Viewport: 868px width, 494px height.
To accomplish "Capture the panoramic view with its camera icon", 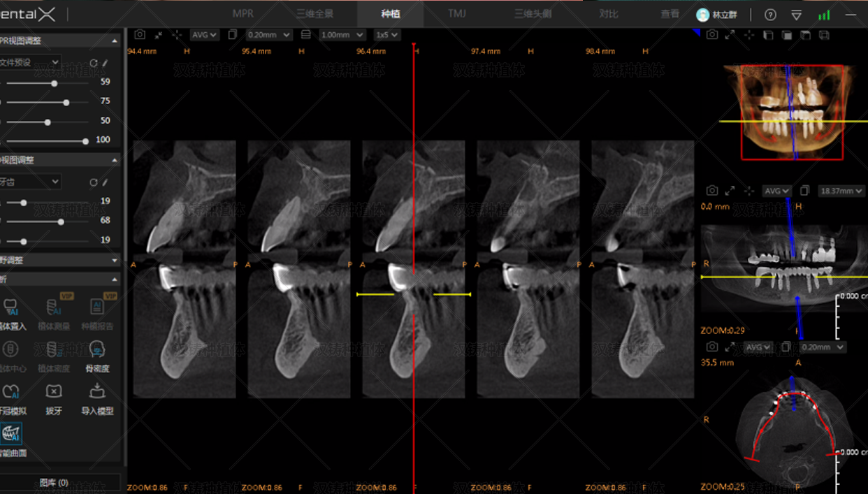I will (x=711, y=190).
